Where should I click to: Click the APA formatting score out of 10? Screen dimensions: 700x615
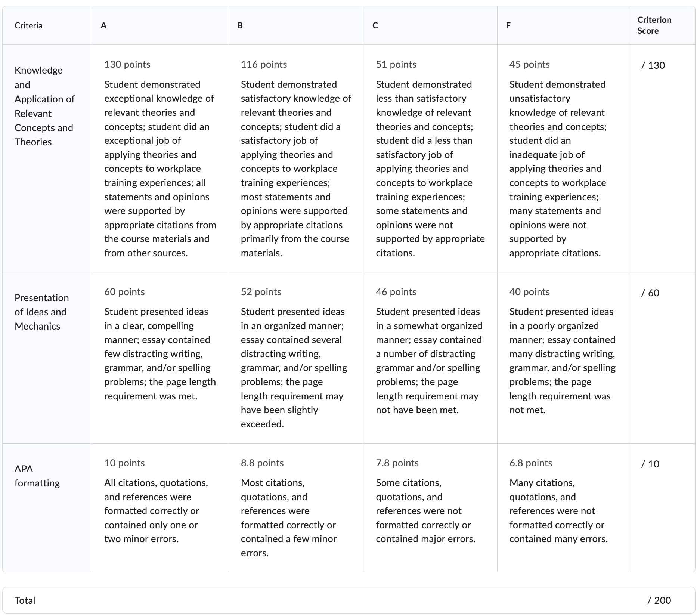click(x=650, y=464)
